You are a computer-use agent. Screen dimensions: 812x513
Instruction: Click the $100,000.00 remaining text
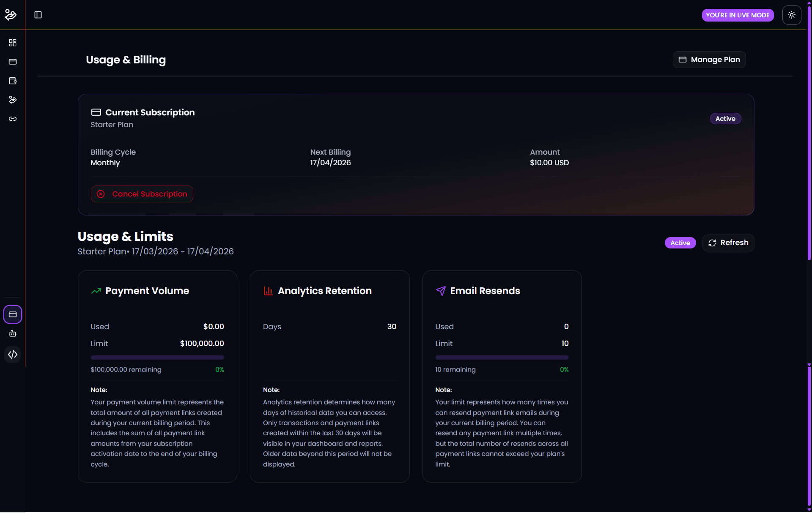point(126,370)
